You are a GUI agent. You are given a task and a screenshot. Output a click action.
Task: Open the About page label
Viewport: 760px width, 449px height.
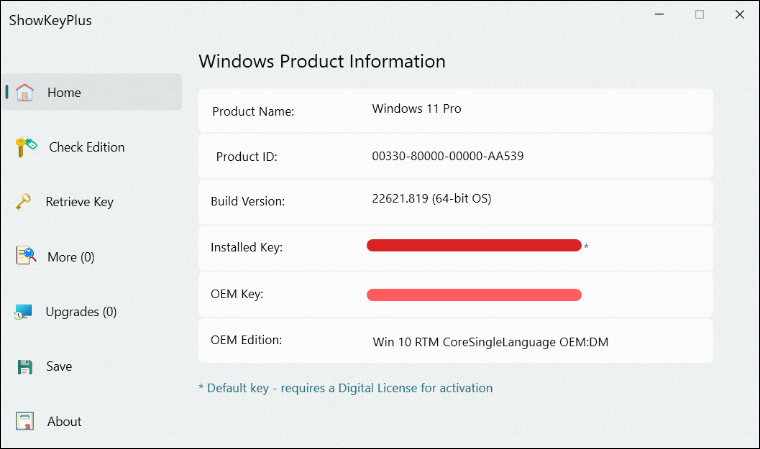(64, 421)
